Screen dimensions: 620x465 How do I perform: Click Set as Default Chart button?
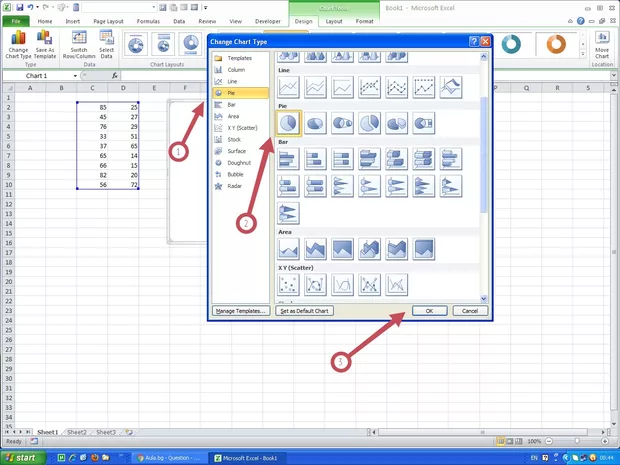click(x=304, y=311)
